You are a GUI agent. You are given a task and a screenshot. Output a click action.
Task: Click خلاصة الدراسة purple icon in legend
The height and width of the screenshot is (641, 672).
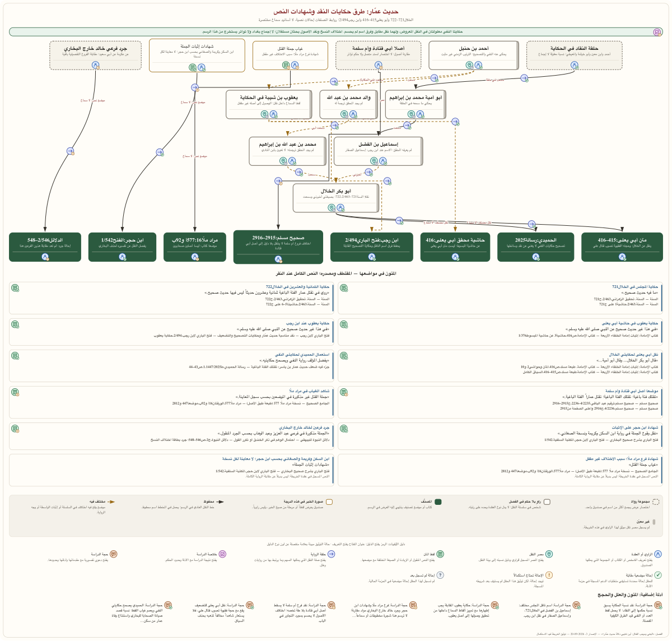[223, 554]
